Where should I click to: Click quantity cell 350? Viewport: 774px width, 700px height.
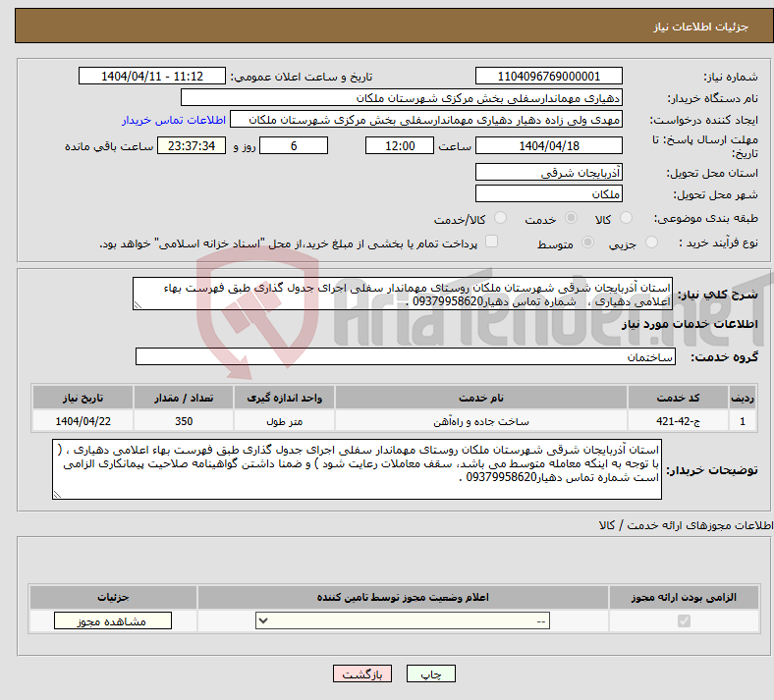(x=184, y=421)
